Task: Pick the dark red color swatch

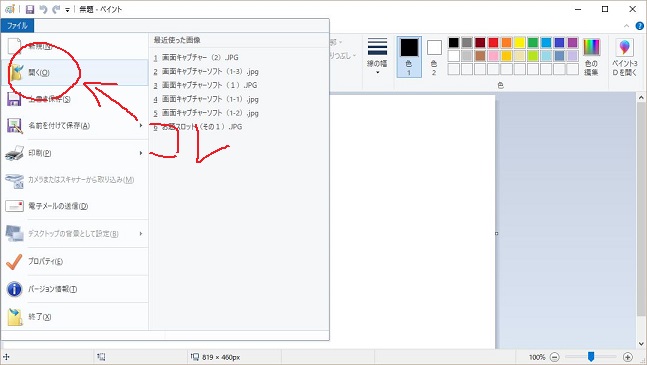Action: [480, 42]
